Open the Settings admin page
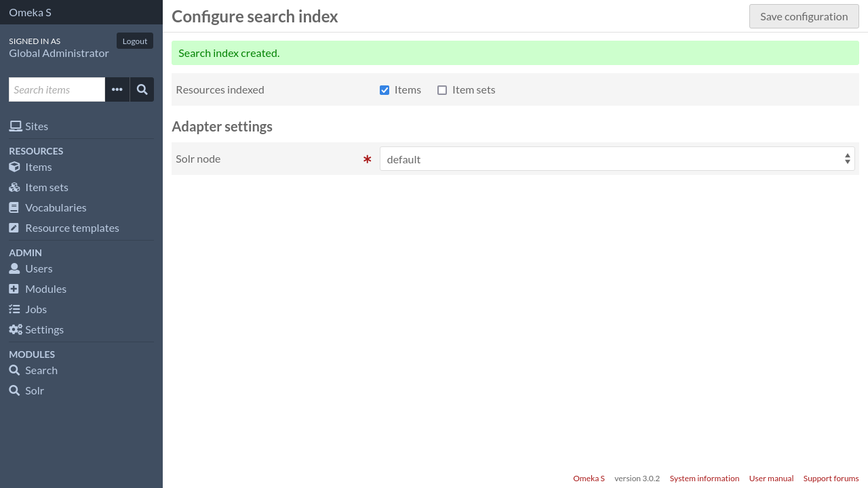 tap(44, 329)
